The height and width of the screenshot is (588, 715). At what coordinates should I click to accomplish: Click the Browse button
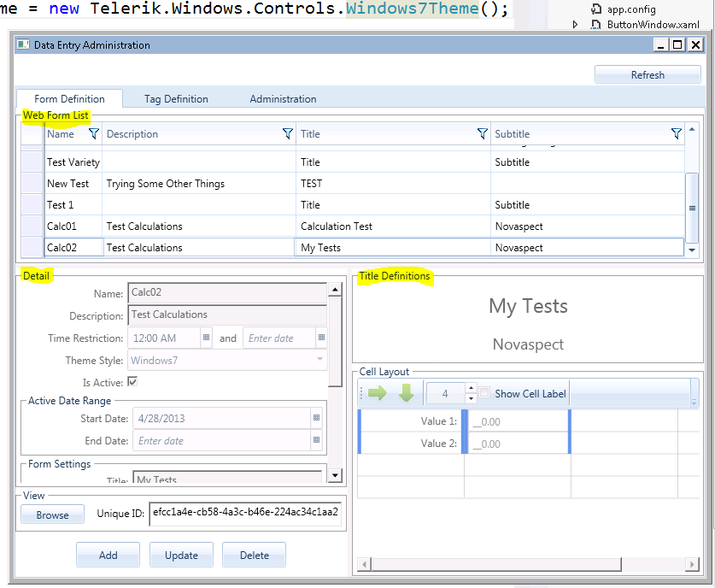pos(52,514)
